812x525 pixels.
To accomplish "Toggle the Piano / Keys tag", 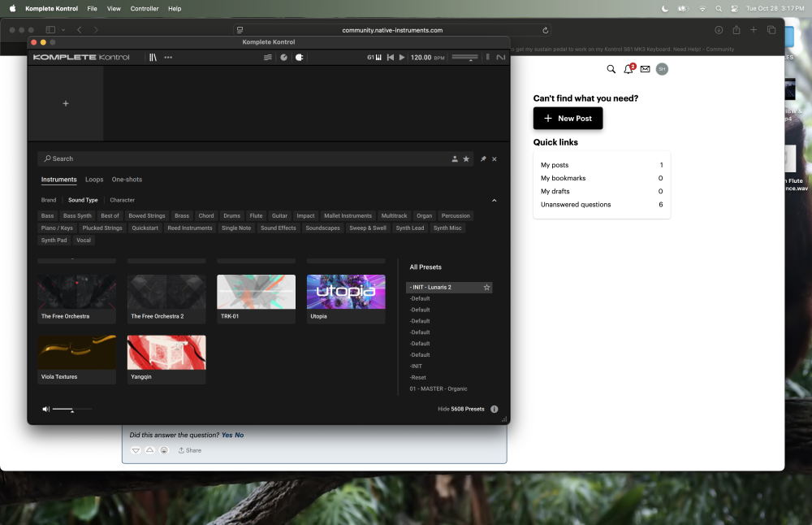I will point(57,228).
